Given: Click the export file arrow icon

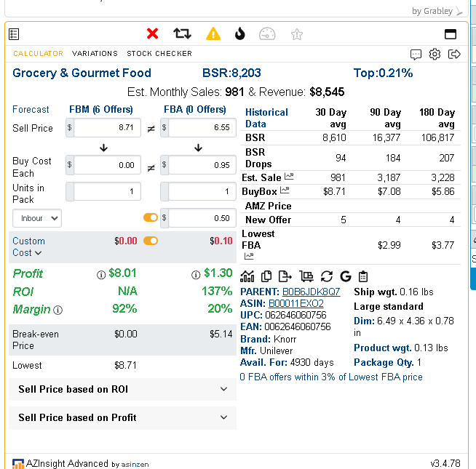Looking at the screenshot, I should (285, 276).
